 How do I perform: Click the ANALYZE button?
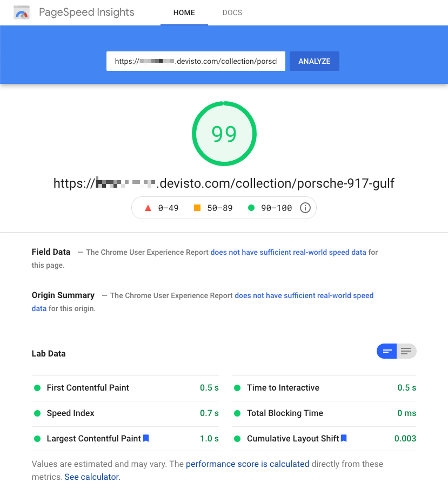pos(315,61)
